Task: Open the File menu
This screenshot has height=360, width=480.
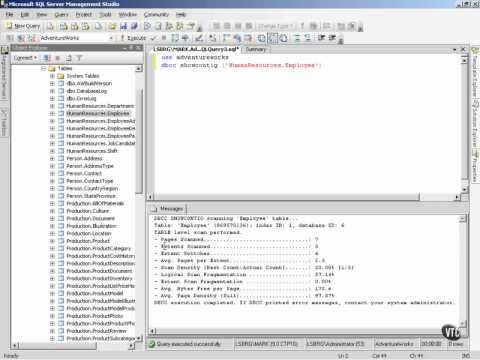Action: point(10,15)
